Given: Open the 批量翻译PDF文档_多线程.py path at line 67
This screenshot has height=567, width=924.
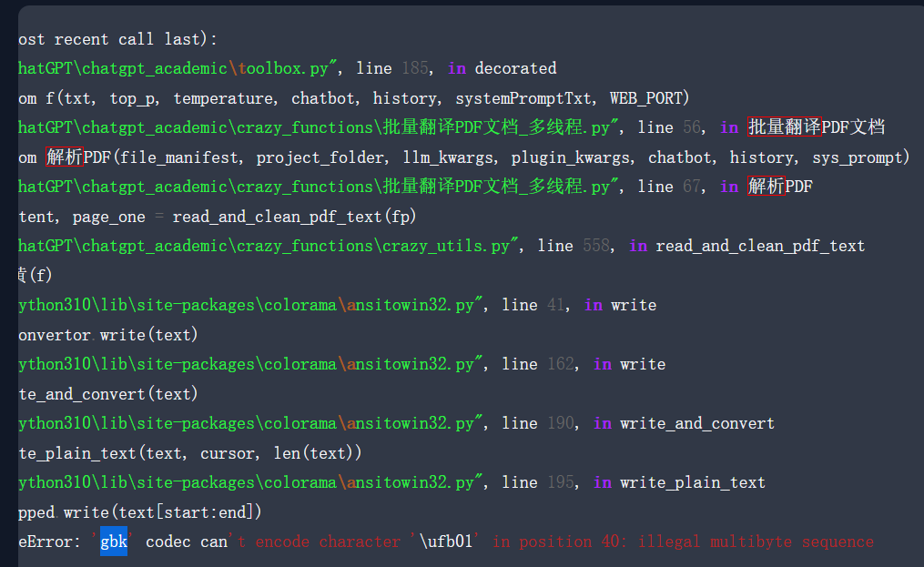Looking at the screenshot, I should pyautogui.click(x=300, y=186).
